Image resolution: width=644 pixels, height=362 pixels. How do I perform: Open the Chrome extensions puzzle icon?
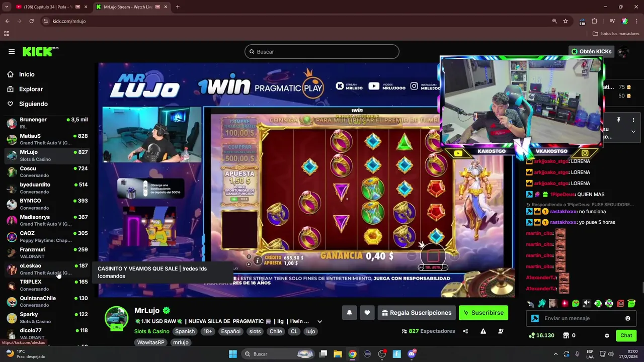point(594,21)
